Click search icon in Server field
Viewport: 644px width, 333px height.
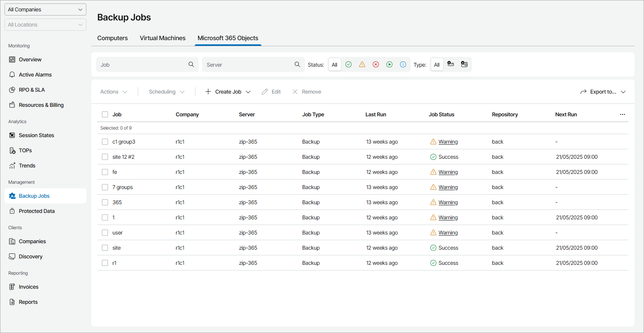[297, 64]
